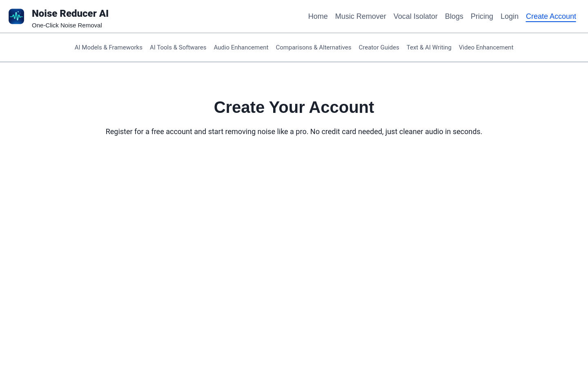Viewport: 588px width, 368px height.
Task: Click the 'One-Click Noise Removal' tagline
Action: point(67,25)
